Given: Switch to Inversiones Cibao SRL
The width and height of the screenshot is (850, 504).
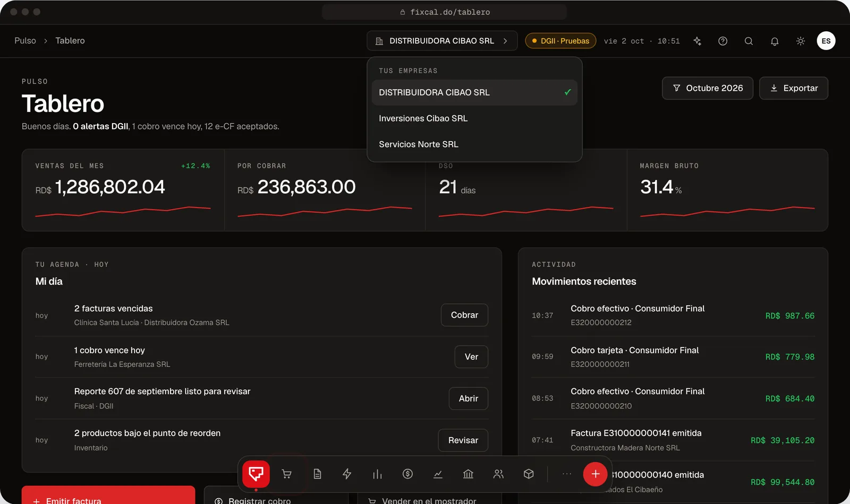Looking at the screenshot, I should tap(474, 118).
